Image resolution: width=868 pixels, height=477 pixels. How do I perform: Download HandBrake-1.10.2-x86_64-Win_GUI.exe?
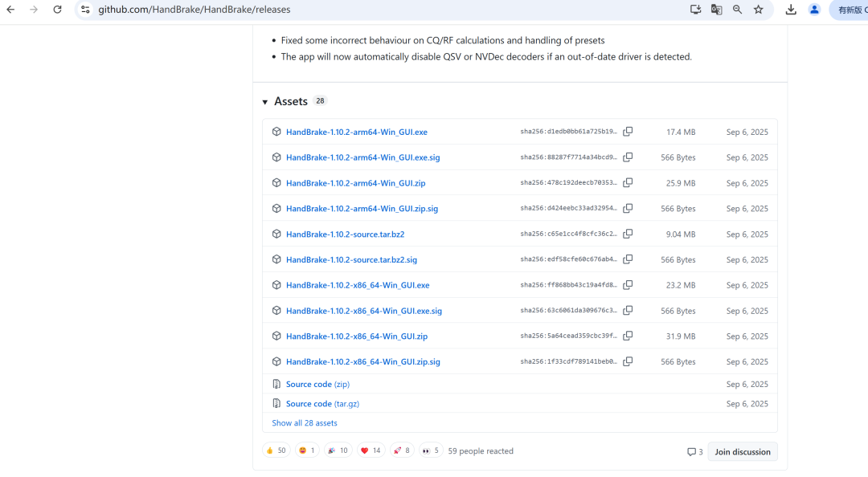358,285
